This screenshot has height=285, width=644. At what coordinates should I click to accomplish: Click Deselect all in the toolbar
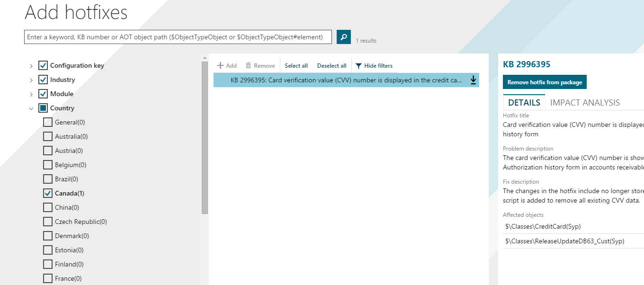tap(331, 66)
